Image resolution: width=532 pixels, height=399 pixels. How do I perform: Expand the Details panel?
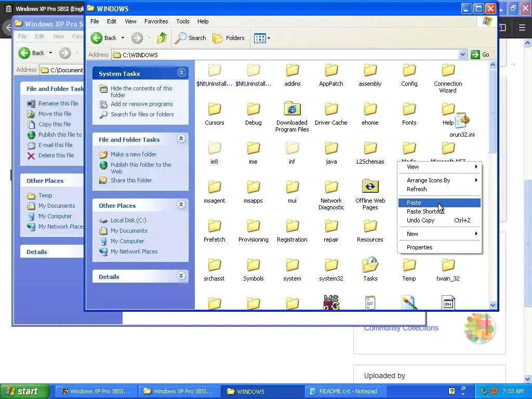tap(181, 276)
